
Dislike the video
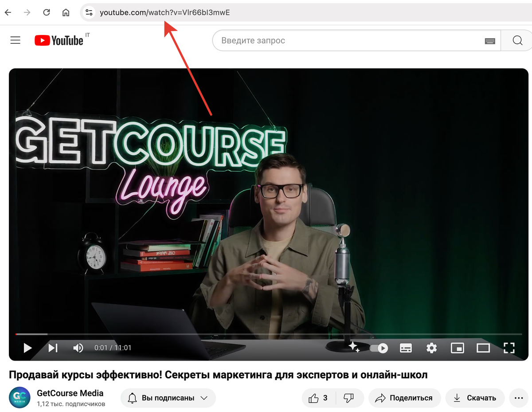click(x=349, y=398)
